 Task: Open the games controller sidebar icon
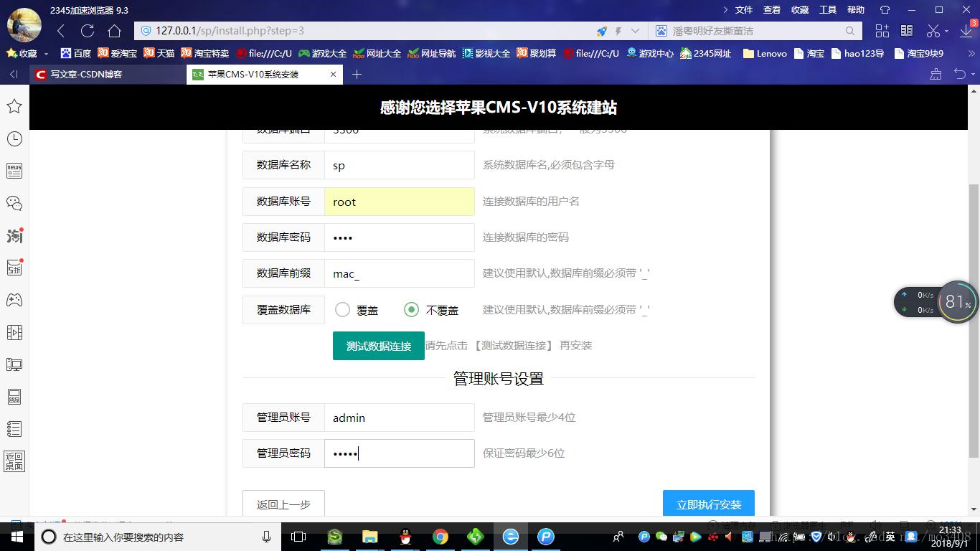(x=14, y=300)
